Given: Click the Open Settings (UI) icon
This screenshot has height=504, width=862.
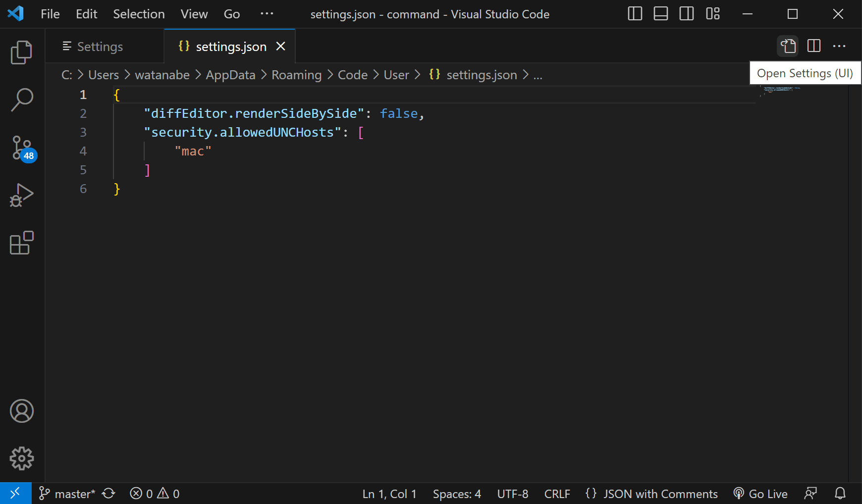Looking at the screenshot, I should 788,47.
